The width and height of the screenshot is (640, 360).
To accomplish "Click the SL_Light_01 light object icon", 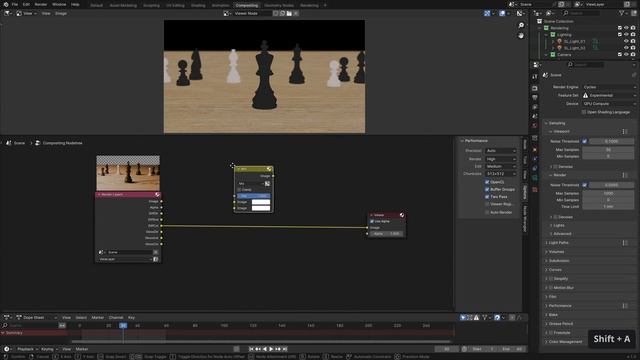I will (560, 41).
